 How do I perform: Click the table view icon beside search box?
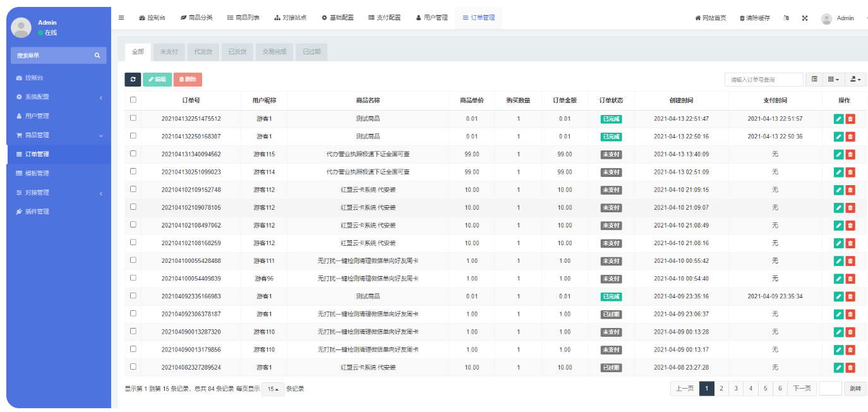[814, 79]
